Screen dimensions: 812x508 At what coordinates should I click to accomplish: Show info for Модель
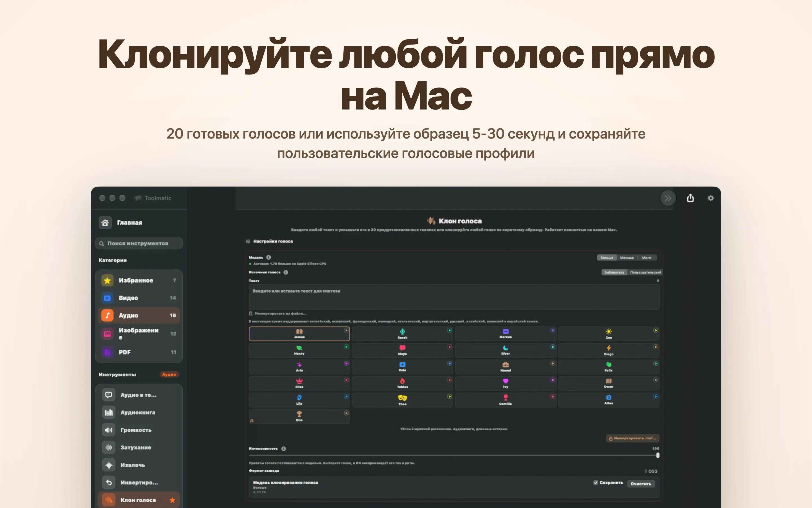pos(268,257)
